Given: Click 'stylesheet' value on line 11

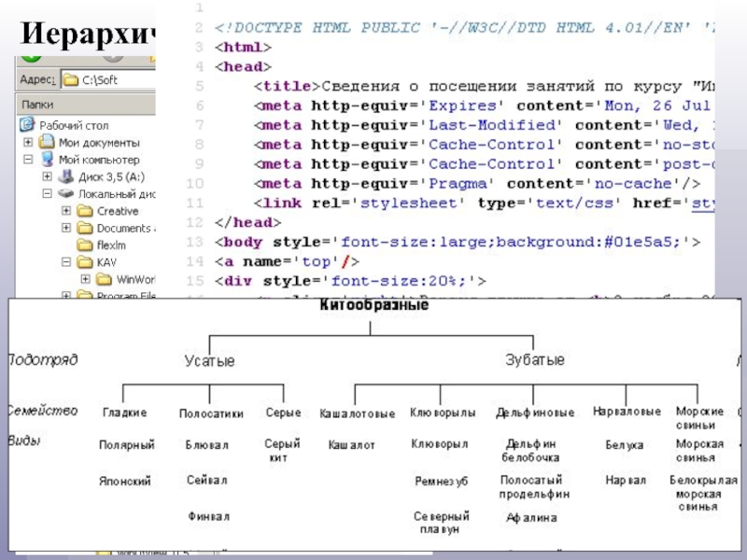Looking at the screenshot, I should coord(412,203).
